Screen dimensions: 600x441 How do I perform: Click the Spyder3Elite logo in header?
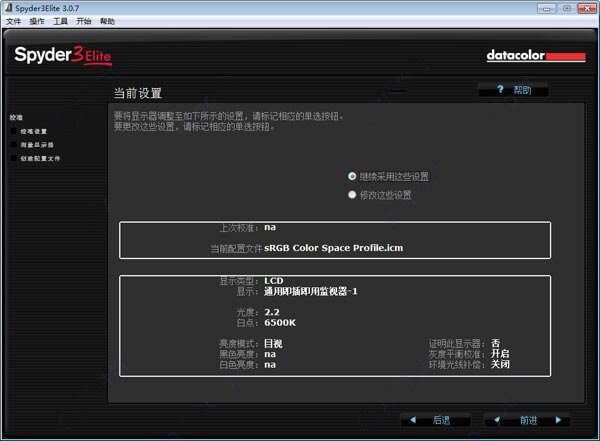(x=63, y=56)
